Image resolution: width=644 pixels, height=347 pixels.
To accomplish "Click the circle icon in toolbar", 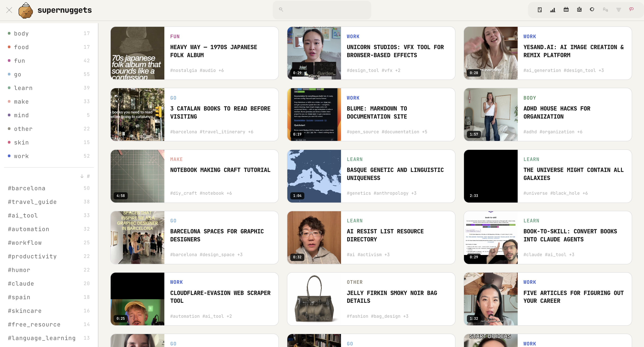I will [x=592, y=9].
